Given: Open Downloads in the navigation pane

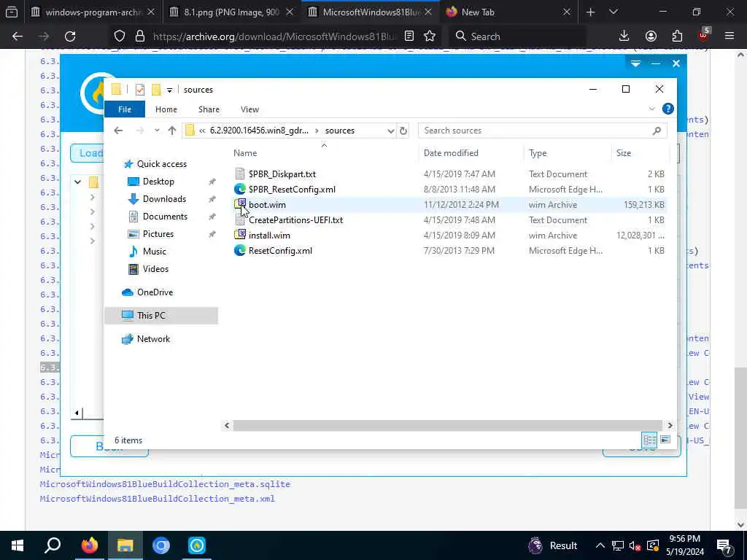Looking at the screenshot, I should pyautogui.click(x=164, y=199).
